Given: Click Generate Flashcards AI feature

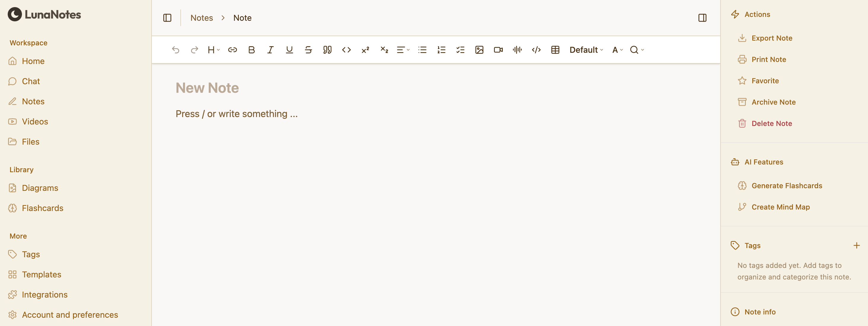Looking at the screenshot, I should point(786,186).
